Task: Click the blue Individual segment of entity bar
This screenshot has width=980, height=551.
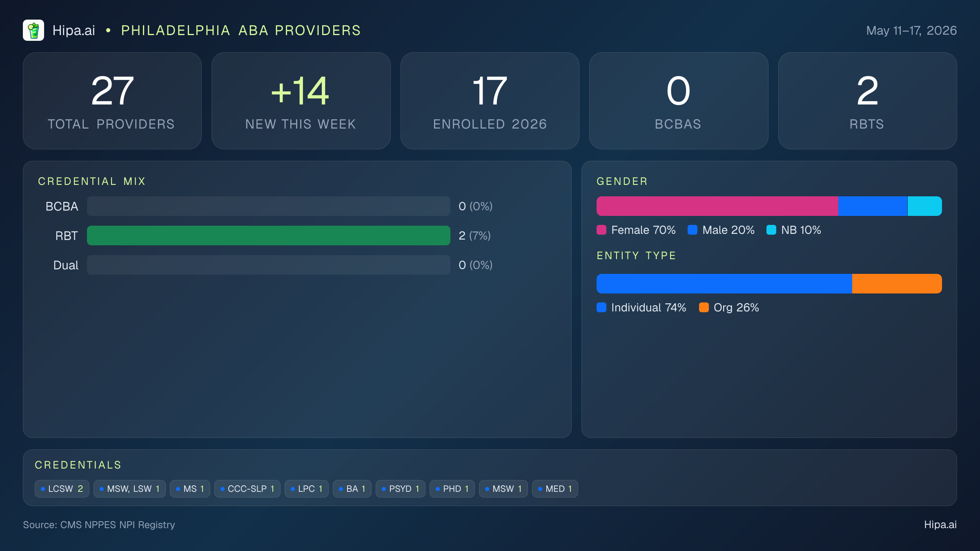Action: coord(724,284)
